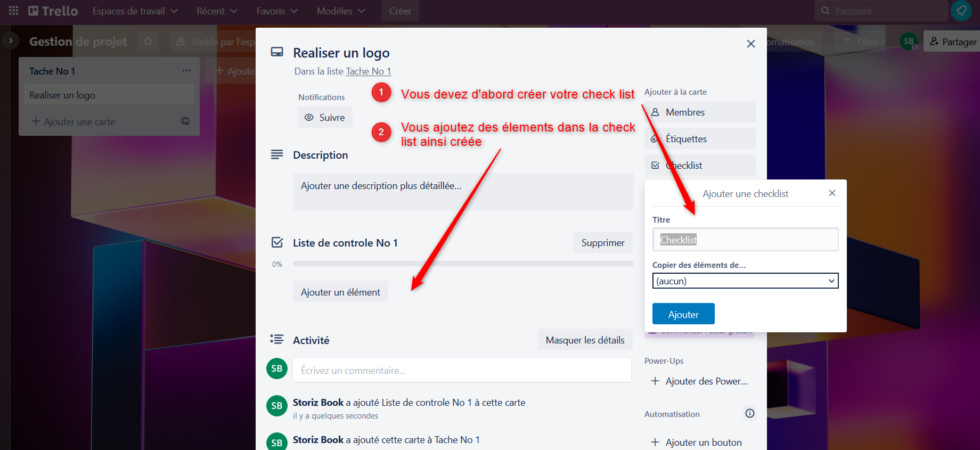Close the Ajouter une checklist popup
Screen dimensions: 980x450
coord(832,193)
